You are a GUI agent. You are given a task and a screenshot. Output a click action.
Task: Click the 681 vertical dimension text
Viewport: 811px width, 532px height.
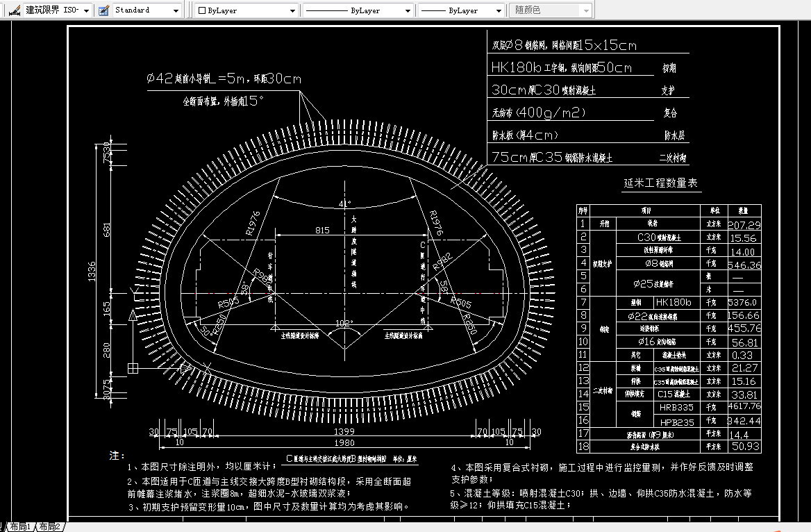click(106, 230)
